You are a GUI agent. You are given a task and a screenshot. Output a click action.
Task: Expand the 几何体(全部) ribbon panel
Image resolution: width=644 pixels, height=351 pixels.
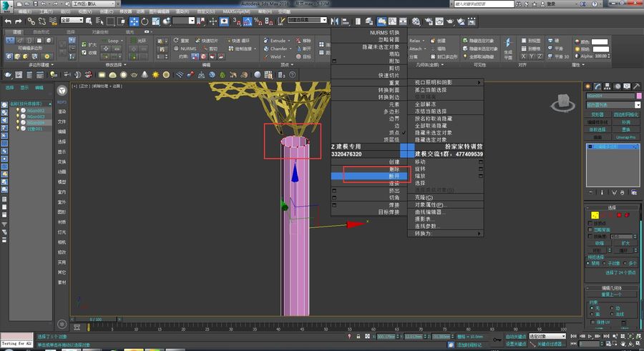[x=429, y=65]
